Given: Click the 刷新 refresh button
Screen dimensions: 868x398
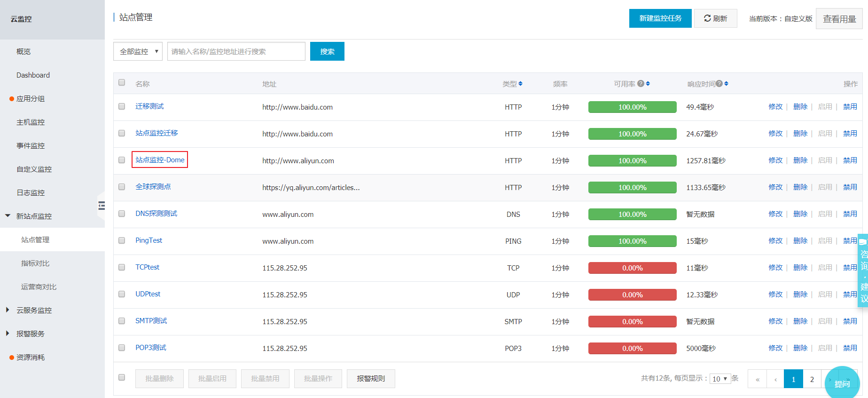Looking at the screenshot, I should click(715, 18).
